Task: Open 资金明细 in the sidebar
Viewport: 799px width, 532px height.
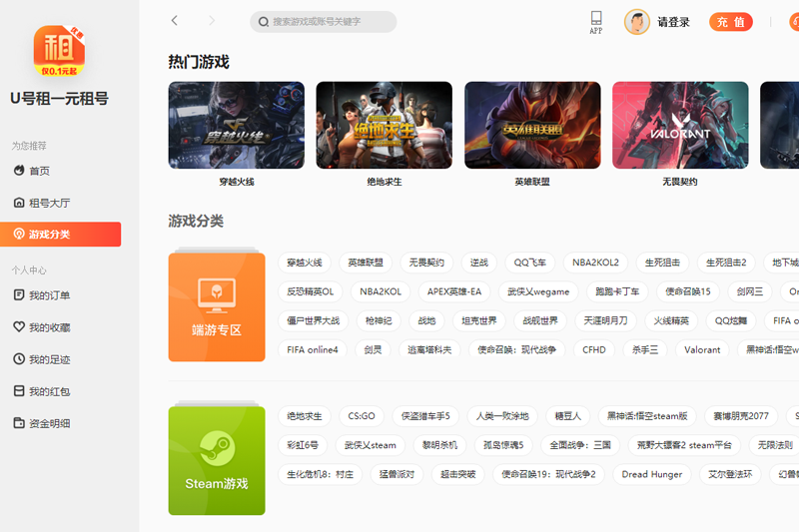Action: pos(49,423)
